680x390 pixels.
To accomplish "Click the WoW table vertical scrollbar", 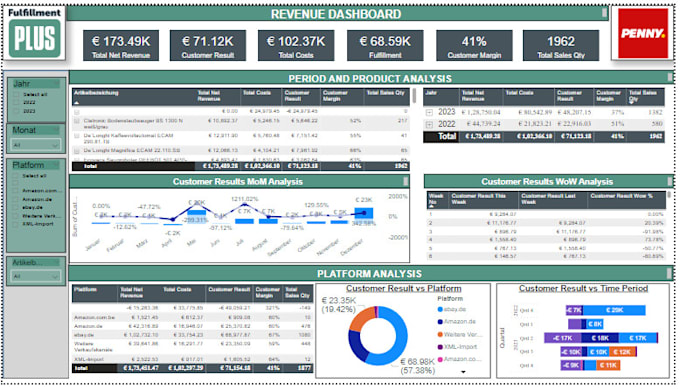I will coord(669,195).
